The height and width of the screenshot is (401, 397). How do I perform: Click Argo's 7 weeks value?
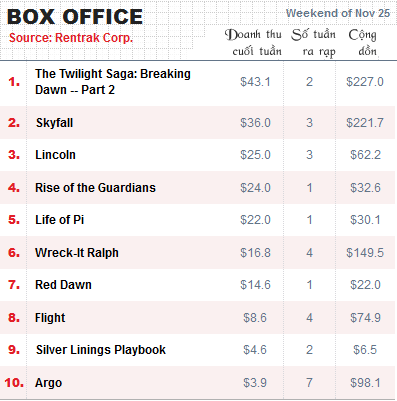309,383
